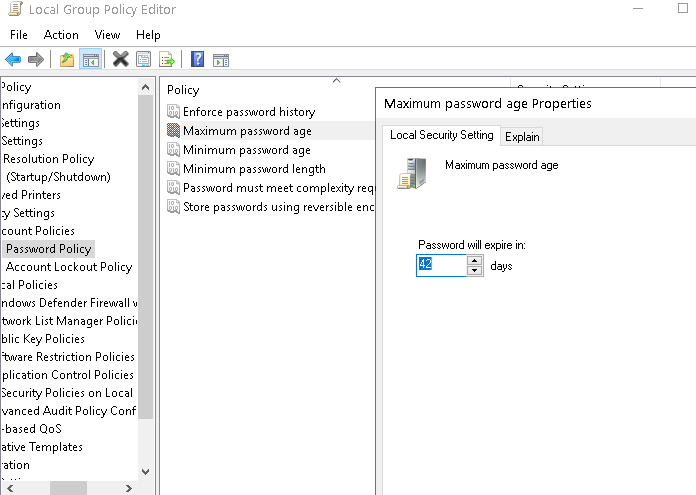
Task: Select Software Restriction Policies tree node
Action: [x=67, y=357]
